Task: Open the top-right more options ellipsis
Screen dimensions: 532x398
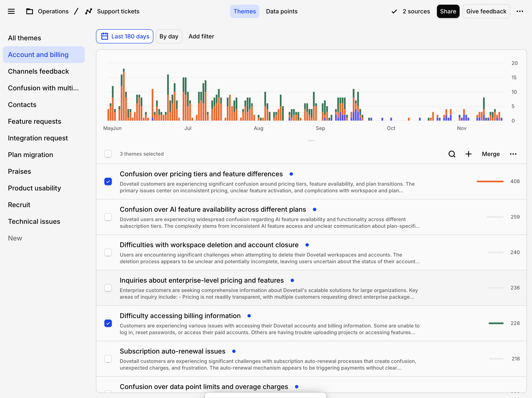Action: click(x=520, y=11)
